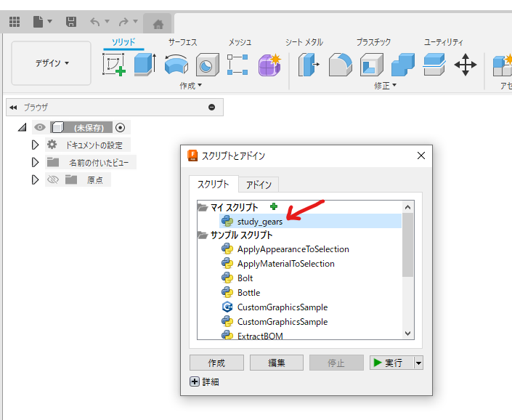This screenshot has width=512, height=420.
Task: Select the Move/Copy arrows tool
Action: pos(465,65)
